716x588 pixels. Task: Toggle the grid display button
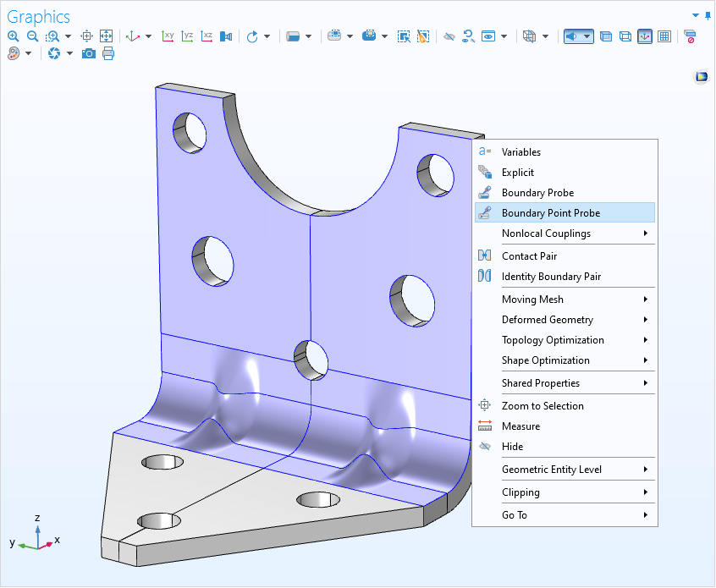(x=664, y=36)
